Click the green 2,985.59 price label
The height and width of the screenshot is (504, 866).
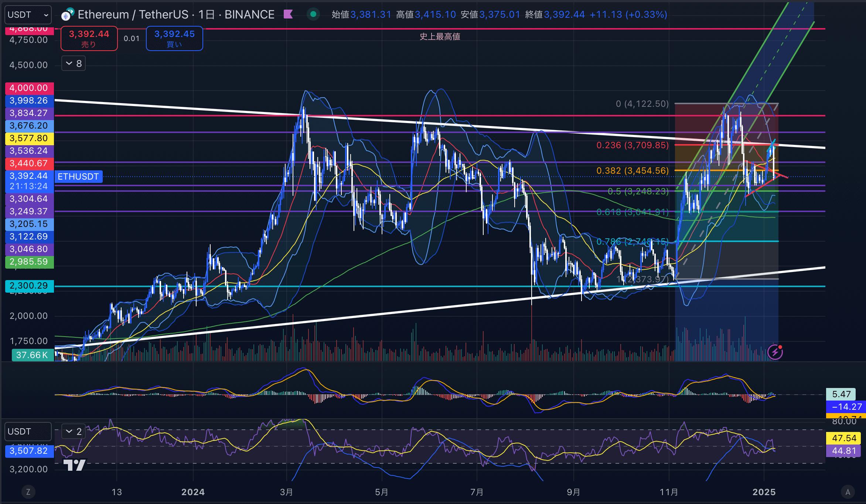[29, 262]
